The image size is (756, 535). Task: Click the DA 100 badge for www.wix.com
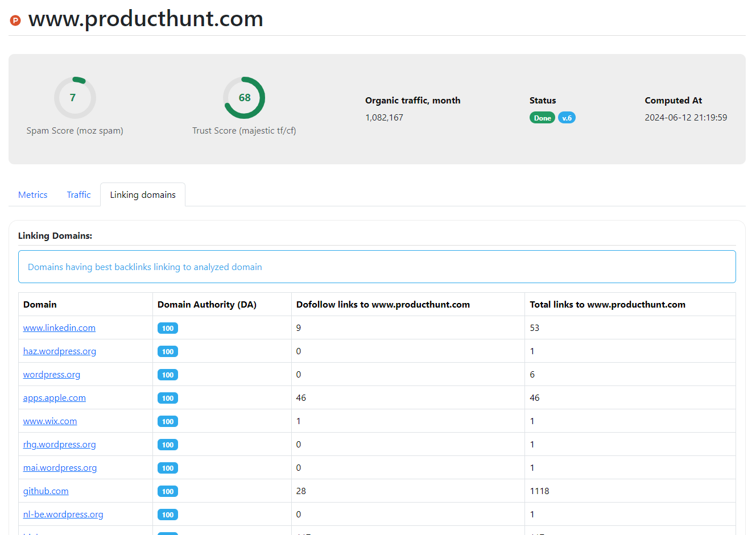pyautogui.click(x=168, y=421)
